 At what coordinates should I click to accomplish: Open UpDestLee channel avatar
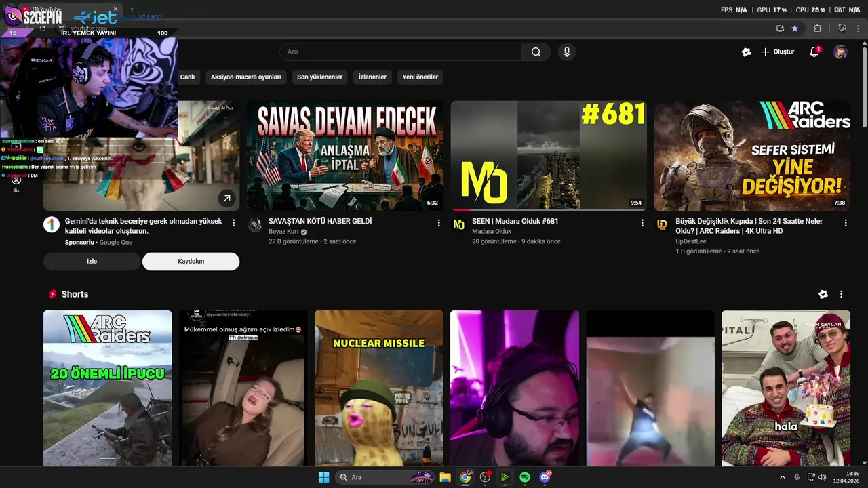[662, 225]
